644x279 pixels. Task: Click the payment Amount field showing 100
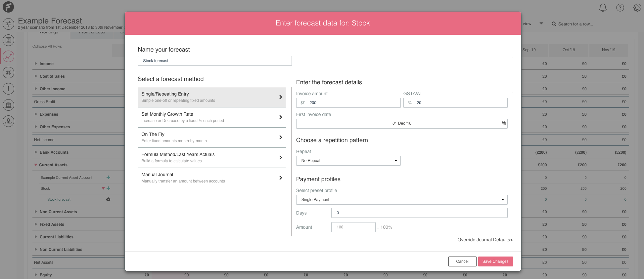(353, 227)
